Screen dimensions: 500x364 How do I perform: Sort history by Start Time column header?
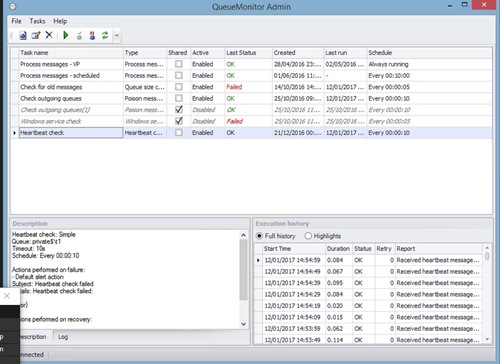pos(294,249)
